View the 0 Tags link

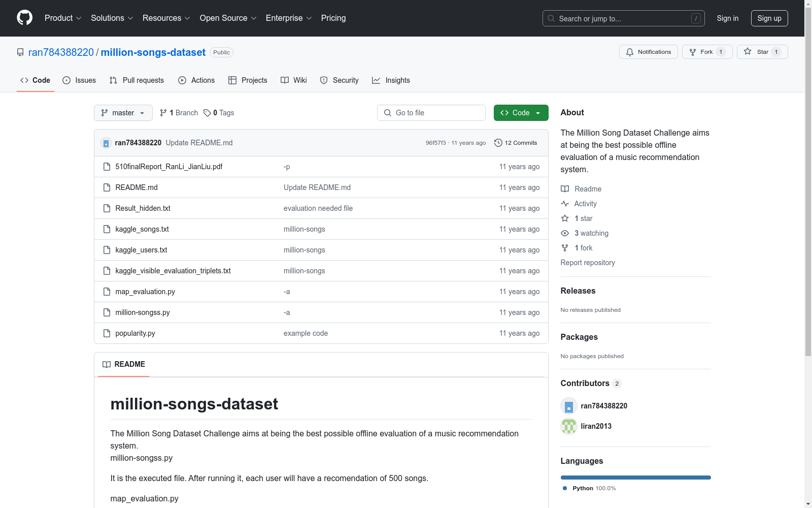pos(219,113)
